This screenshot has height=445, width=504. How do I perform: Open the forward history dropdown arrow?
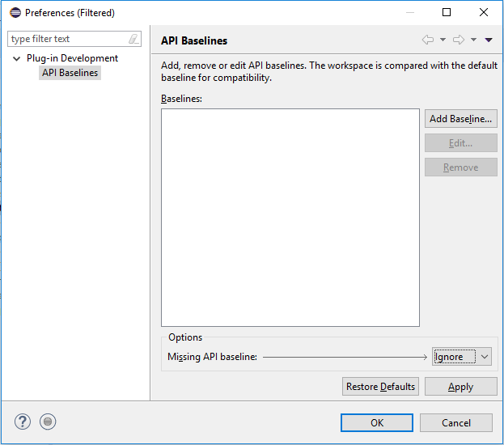pyautogui.click(x=473, y=40)
